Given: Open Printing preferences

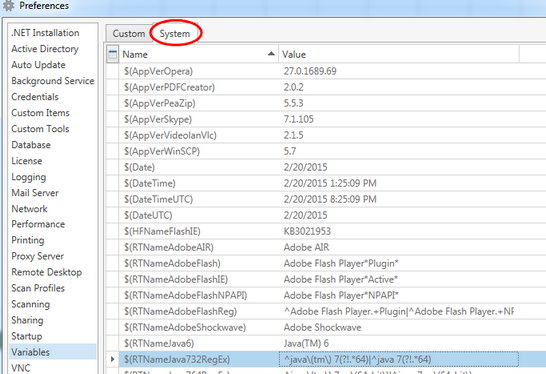Looking at the screenshot, I should click(x=28, y=240).
